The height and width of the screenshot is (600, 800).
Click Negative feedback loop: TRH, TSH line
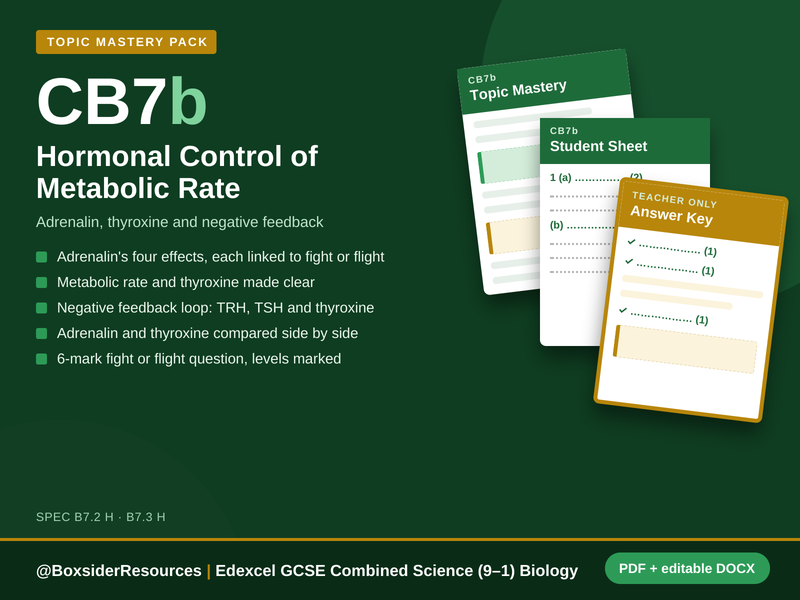[215, 308]
